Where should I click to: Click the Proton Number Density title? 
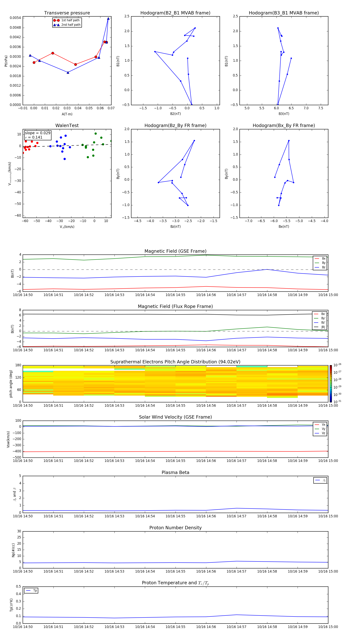(175, 528)
